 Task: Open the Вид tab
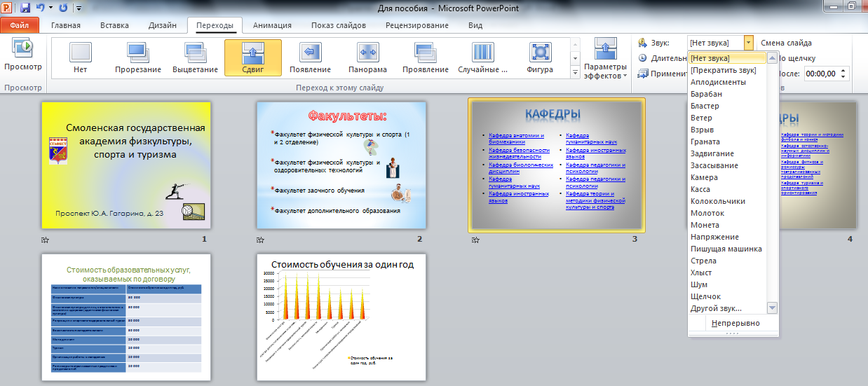click(475, 25)
